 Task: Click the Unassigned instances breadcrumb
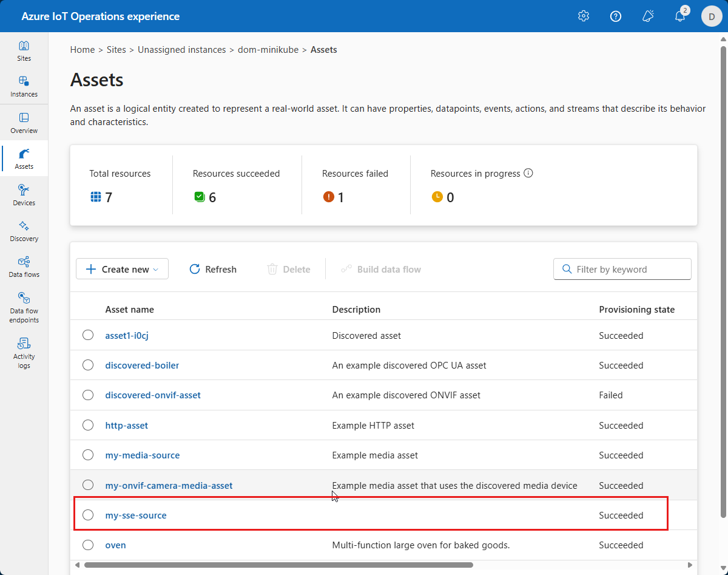(x=181, y=50)
